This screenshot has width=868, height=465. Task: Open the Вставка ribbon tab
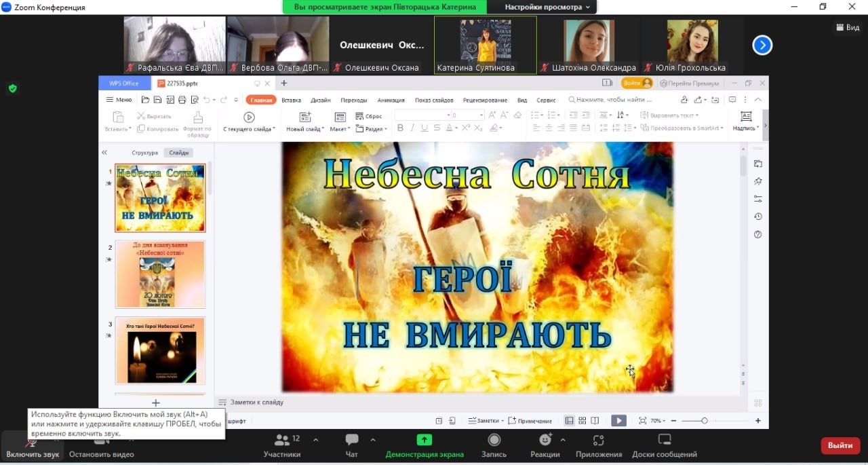point(291,100)
